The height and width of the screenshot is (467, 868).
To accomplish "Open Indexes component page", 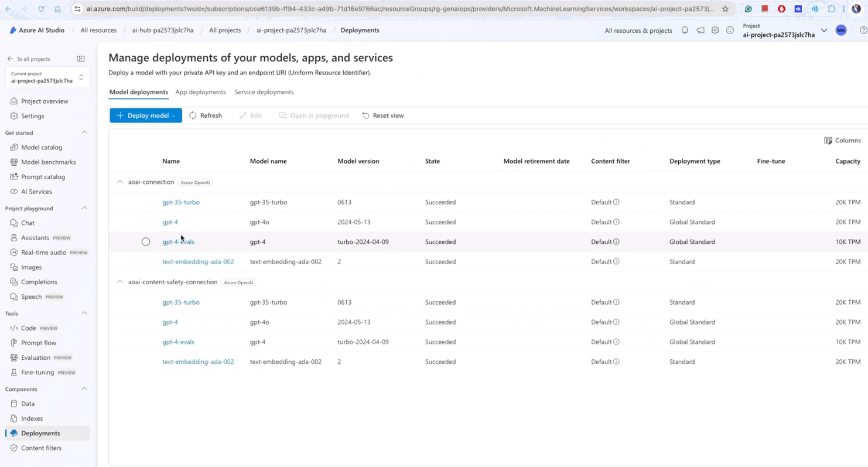I will (32, 418).
